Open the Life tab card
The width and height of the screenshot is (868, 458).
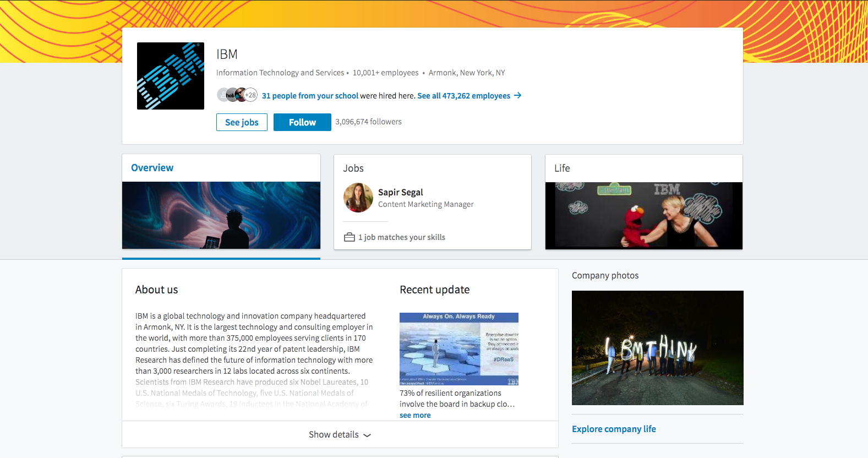click(x=644, y=202)
